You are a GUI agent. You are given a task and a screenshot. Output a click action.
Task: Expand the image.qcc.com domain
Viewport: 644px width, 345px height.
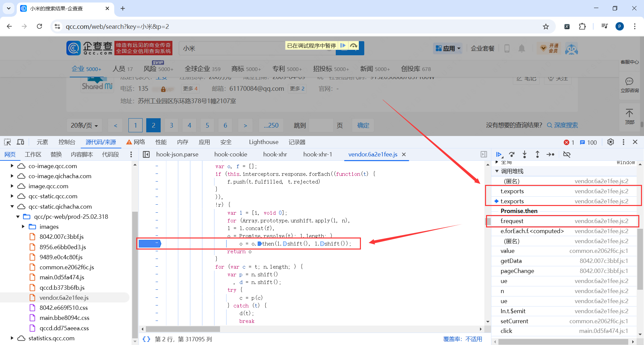(12, 186)
